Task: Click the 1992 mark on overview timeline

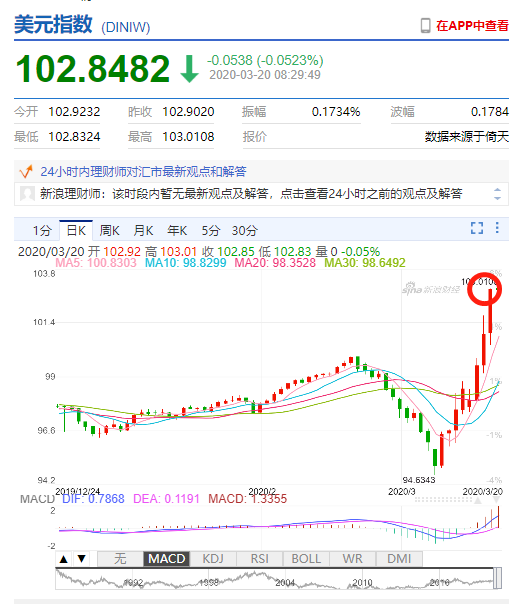Action: tap(133, 583)
